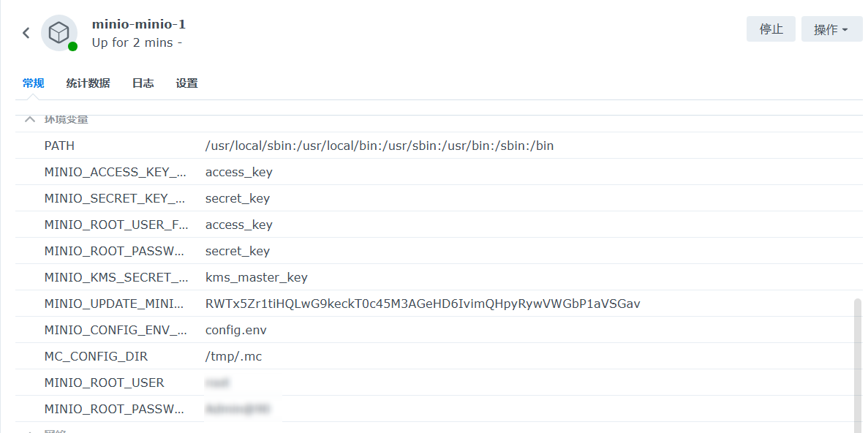Open the 操作 dropdown button

pyautogui.click(x=831, y=29)
